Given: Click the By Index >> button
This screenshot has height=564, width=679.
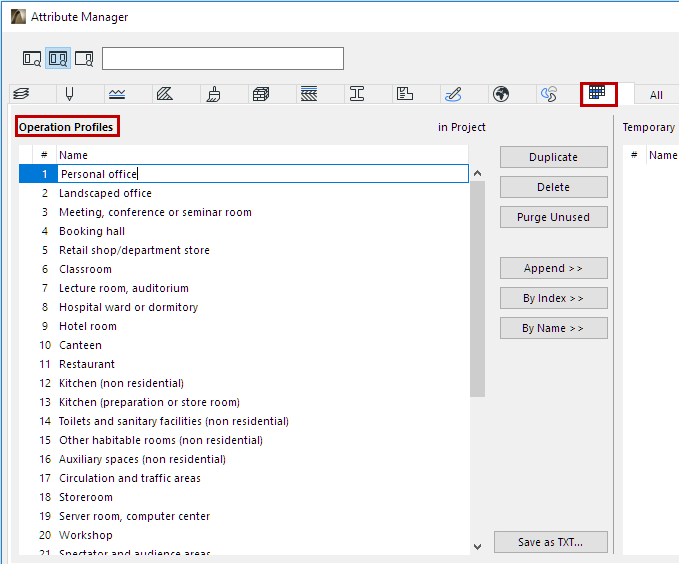Looking at the screenshot, I should tap(553, 298).
